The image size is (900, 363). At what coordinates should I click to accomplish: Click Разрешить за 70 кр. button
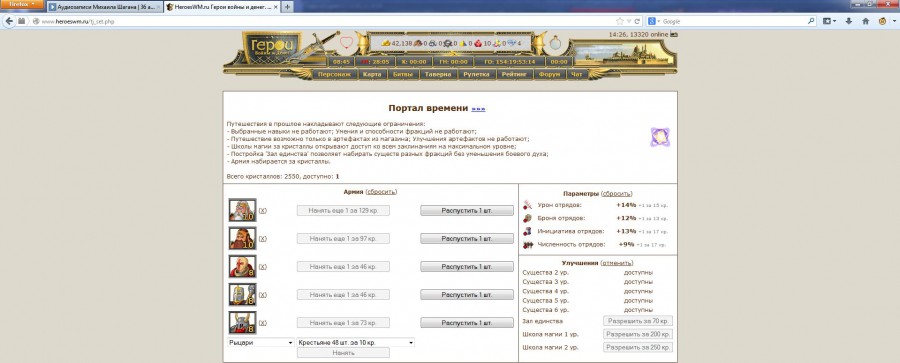(638, 321)
